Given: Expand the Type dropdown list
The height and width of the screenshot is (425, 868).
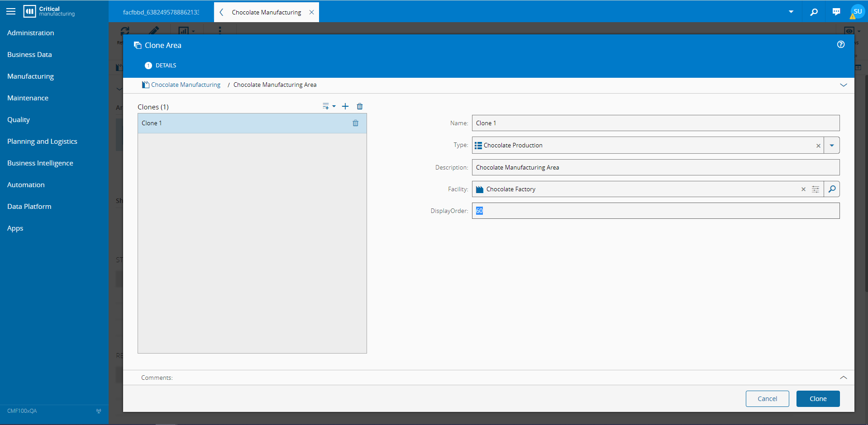Looking at the screenshot, I should click(x=832, y=145).
